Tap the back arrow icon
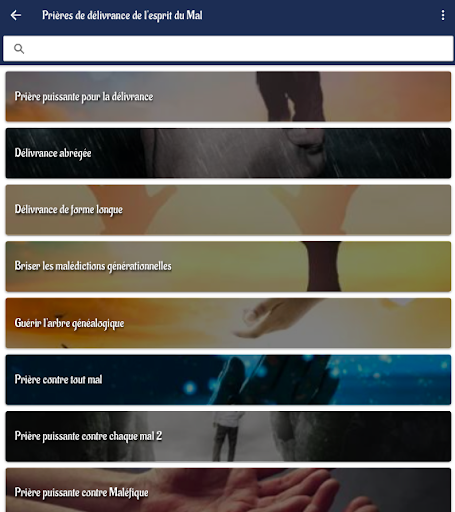Screen dimensions: 455x512 [16, 15]
